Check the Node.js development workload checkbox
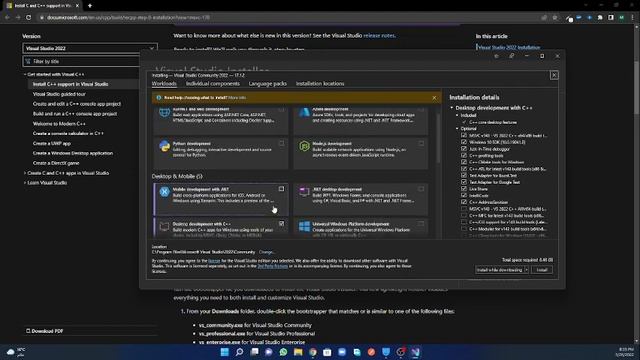The height and width of the screenshot is (360, 640). coord(421,143)
